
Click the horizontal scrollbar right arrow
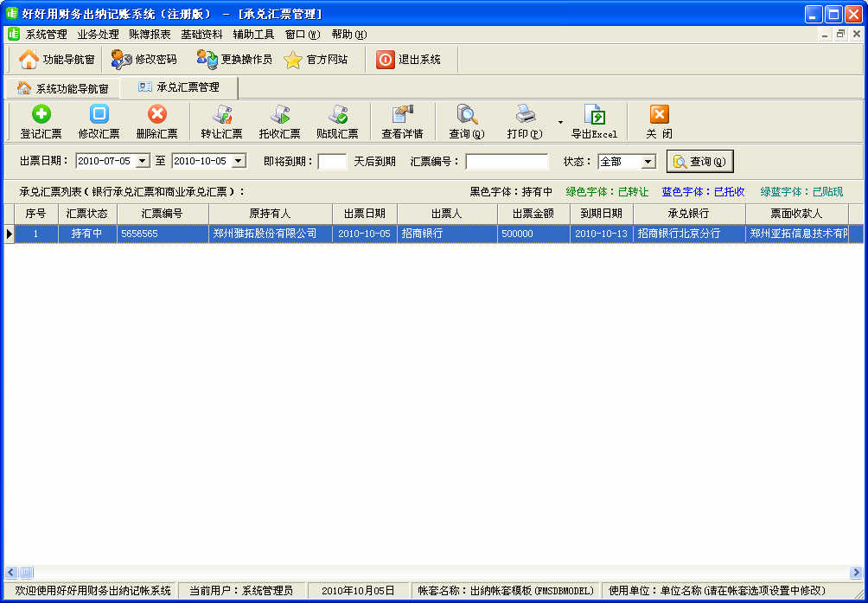(x=856, y=573)
